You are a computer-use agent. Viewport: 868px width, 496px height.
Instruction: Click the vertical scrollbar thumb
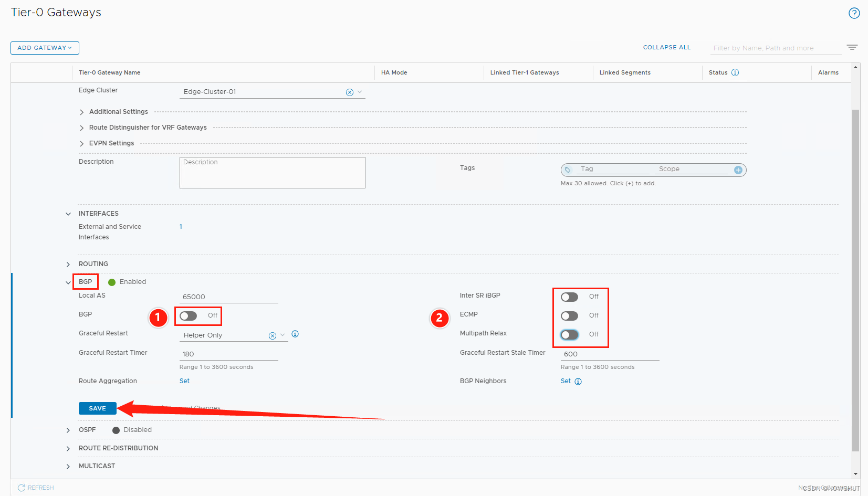click(x=856, y=281)
